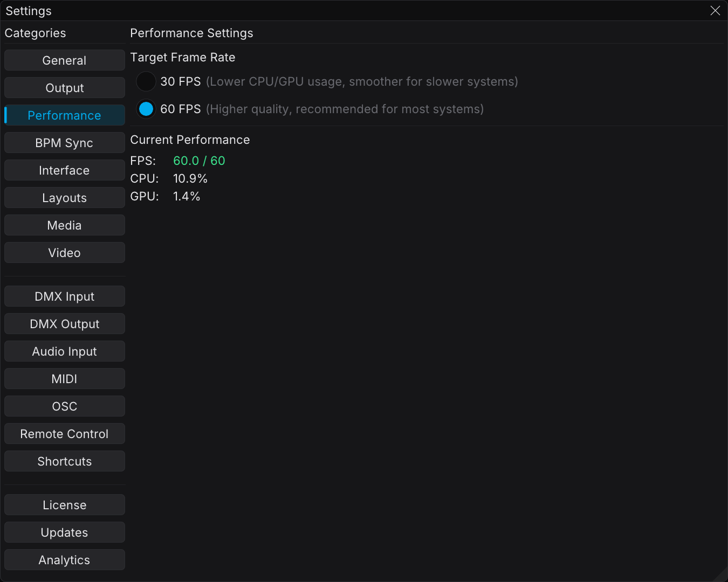Click the FPS value 60.0 / 60
Screen dimensions: 728x582
pos(199,161)
